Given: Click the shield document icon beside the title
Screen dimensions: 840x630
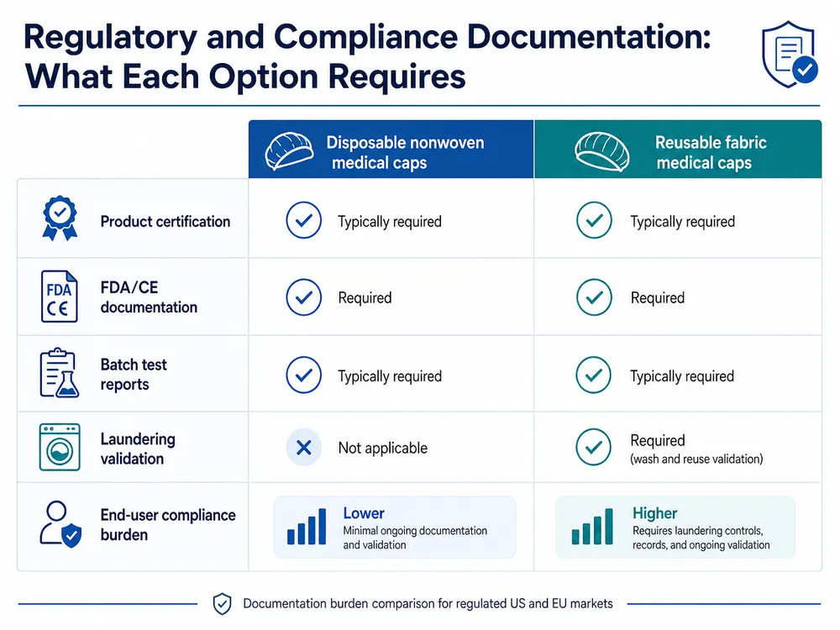Looking at the screenshot, I should (x=790, y=54).
